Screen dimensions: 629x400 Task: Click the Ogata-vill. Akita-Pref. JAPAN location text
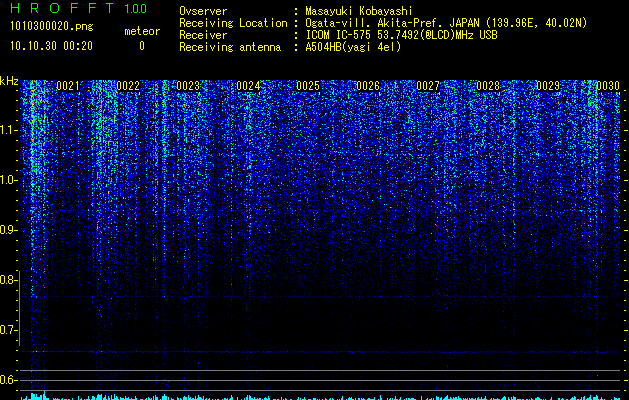[x=446, y=23]
